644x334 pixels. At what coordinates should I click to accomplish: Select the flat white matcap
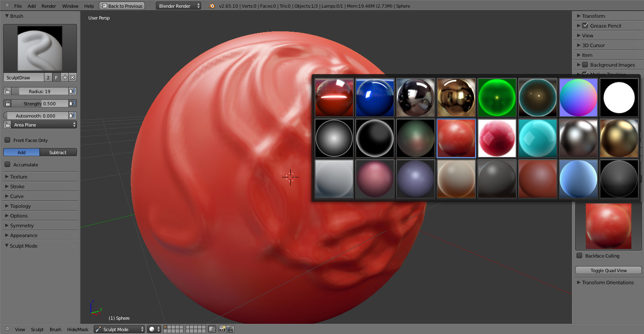619,98
